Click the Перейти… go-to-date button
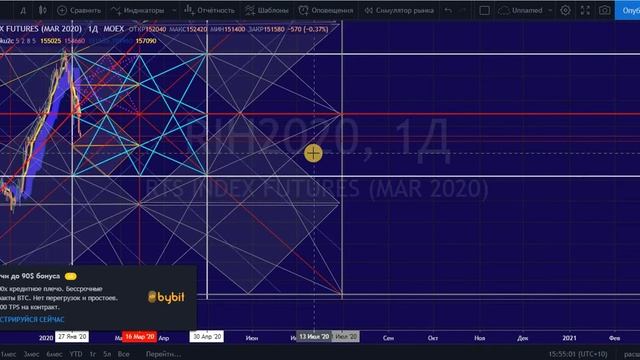The image size is (640, 360). coord(163,354)
